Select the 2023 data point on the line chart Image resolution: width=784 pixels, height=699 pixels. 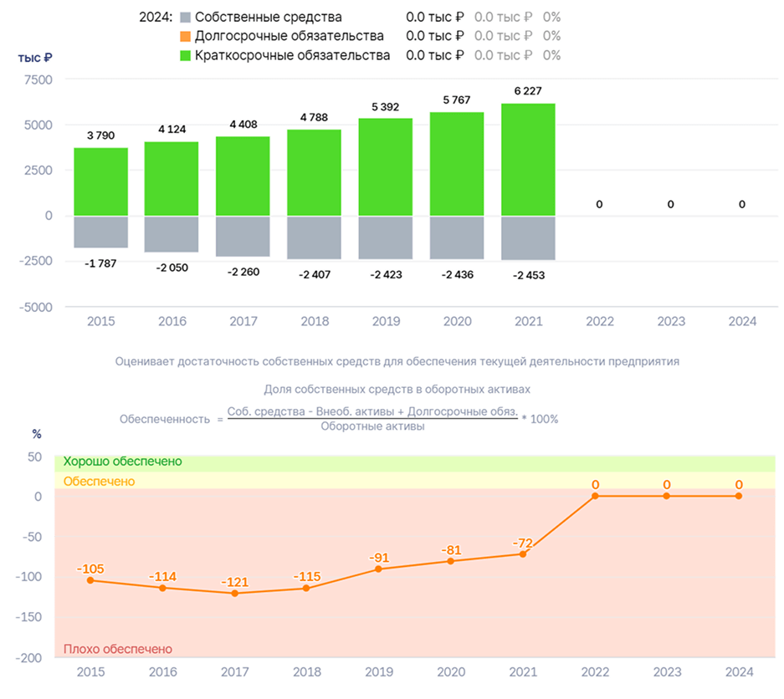pos(667,496)
